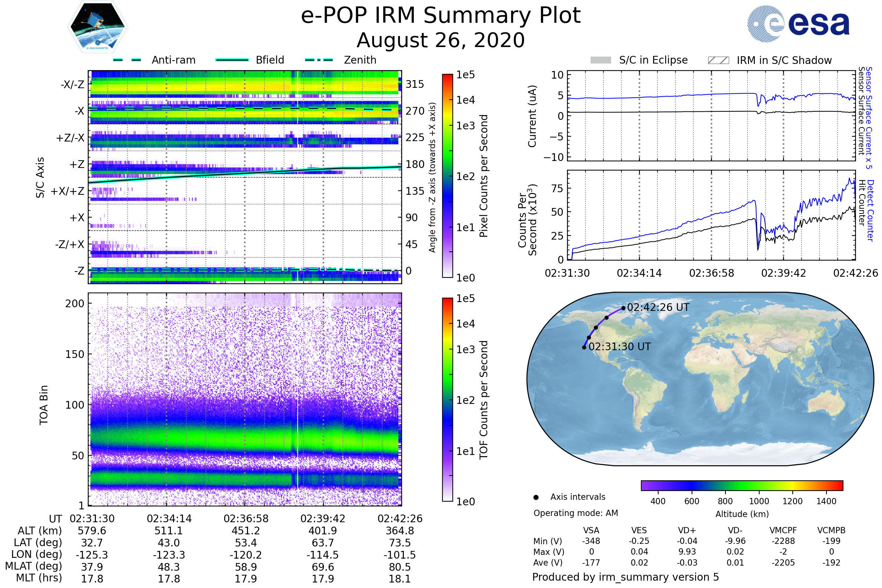Click the TOA Bin axis label
This screenshot has height=588, width=882.
(44, 405)
